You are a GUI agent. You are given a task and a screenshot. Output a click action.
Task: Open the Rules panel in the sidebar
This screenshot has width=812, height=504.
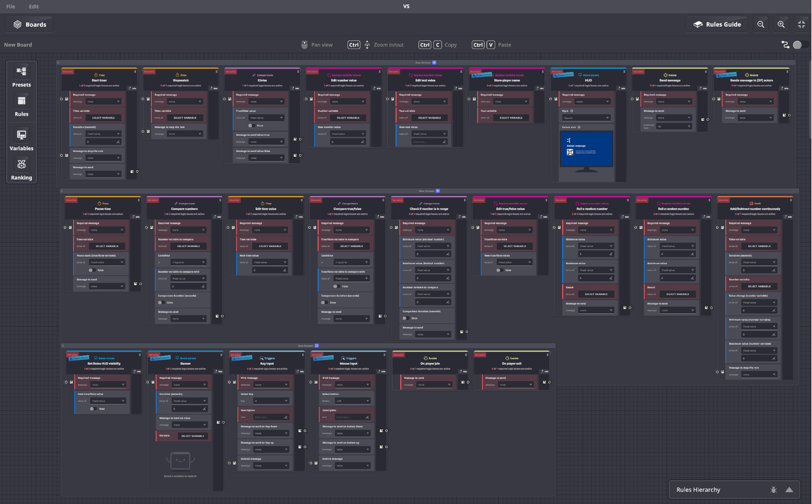click(21, 106)
